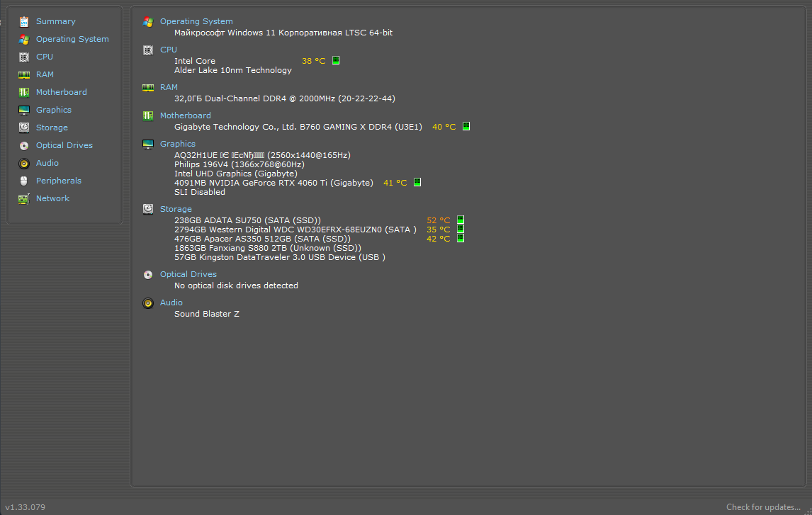Click the Philips 196V4 monitor line
Image resolution: width=812 pixels, height=515 pixels.
coord(239,164)
